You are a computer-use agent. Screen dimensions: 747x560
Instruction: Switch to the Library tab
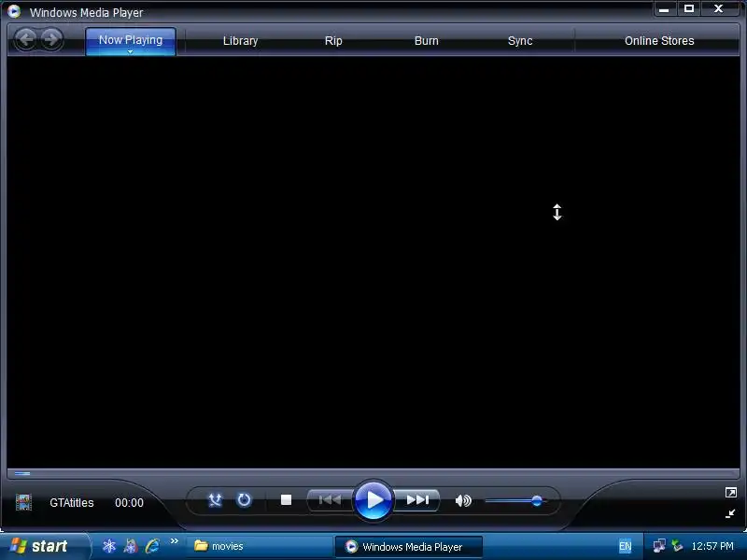(240, 41)
